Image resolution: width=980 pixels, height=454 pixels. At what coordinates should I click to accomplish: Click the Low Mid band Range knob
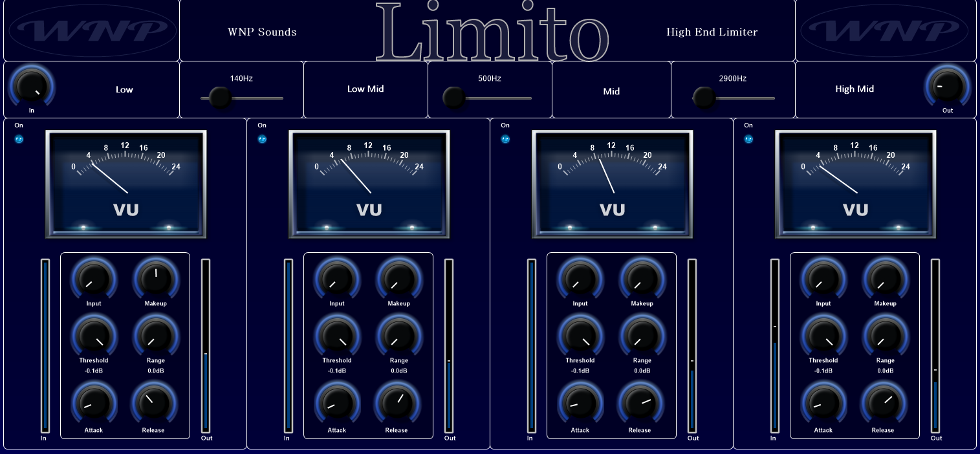coord(398,335)
